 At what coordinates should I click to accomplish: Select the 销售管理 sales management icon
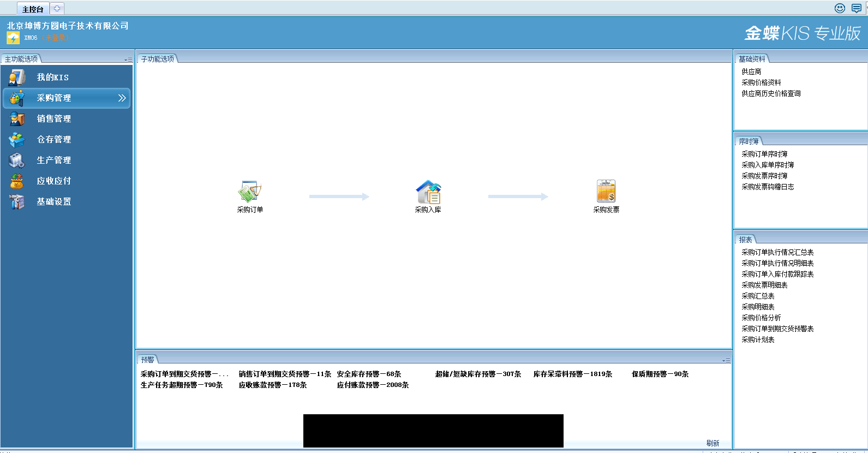(17, 119)
